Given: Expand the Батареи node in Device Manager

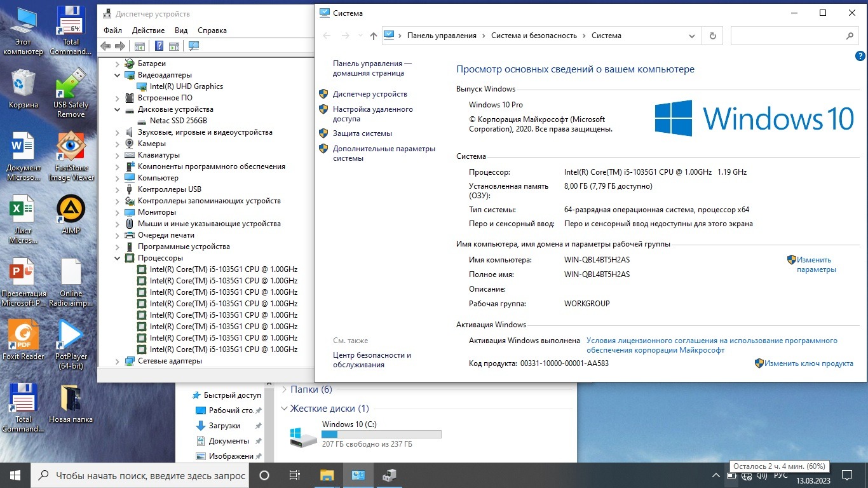Looking at the screenshot, I should click(118, 64).
